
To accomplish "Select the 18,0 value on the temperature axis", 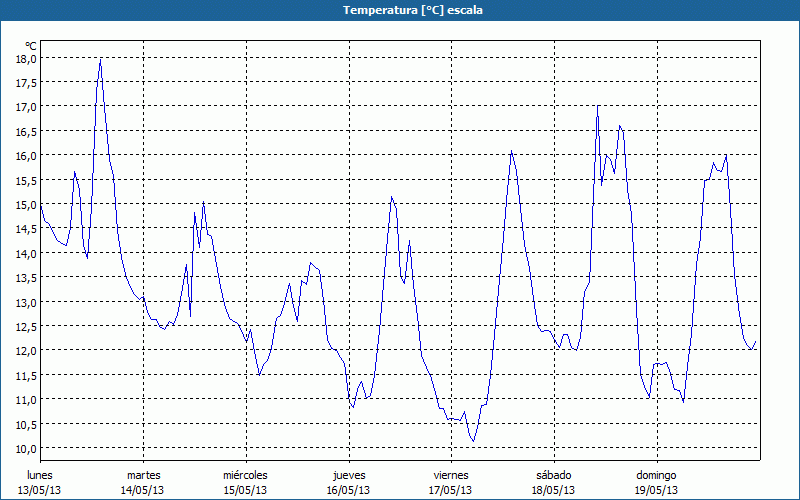I will [26, 58].
